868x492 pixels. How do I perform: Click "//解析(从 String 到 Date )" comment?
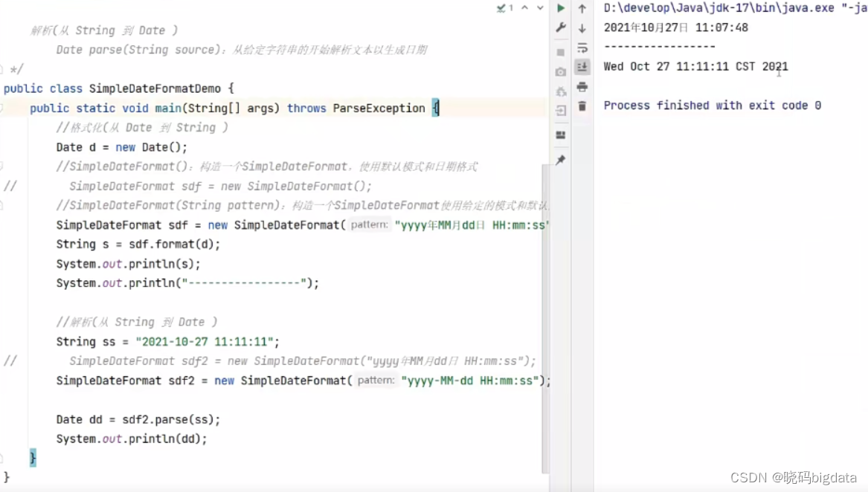(x=137, y=322)
